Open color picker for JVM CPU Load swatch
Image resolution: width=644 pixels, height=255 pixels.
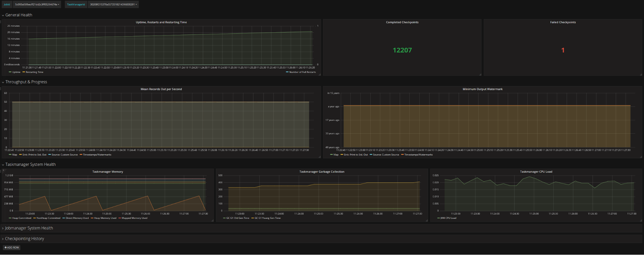tap(438, 218)
